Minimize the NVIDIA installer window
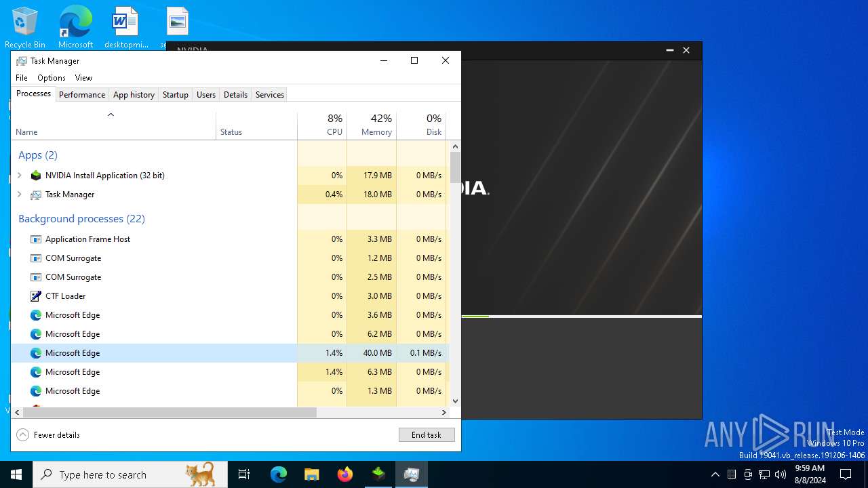 tap(669, 50)
